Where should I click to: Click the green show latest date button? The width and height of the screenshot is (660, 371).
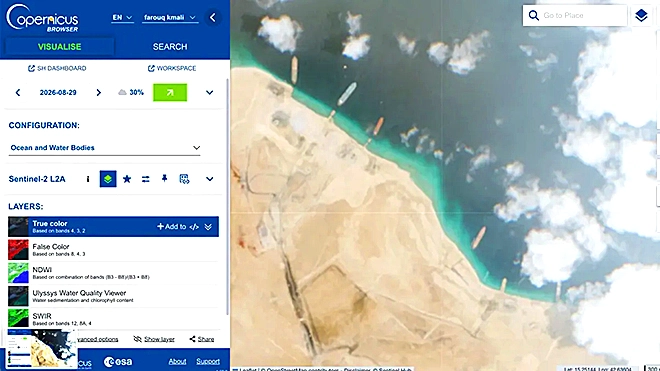click(x=170, y=93)
